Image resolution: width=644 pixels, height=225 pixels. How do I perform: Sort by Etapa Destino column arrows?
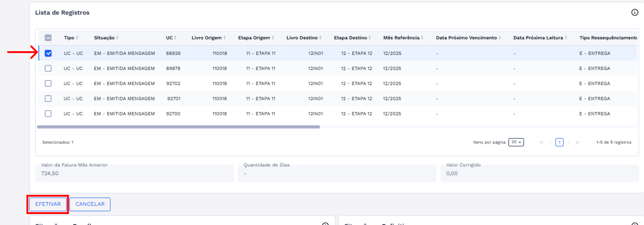369,37
